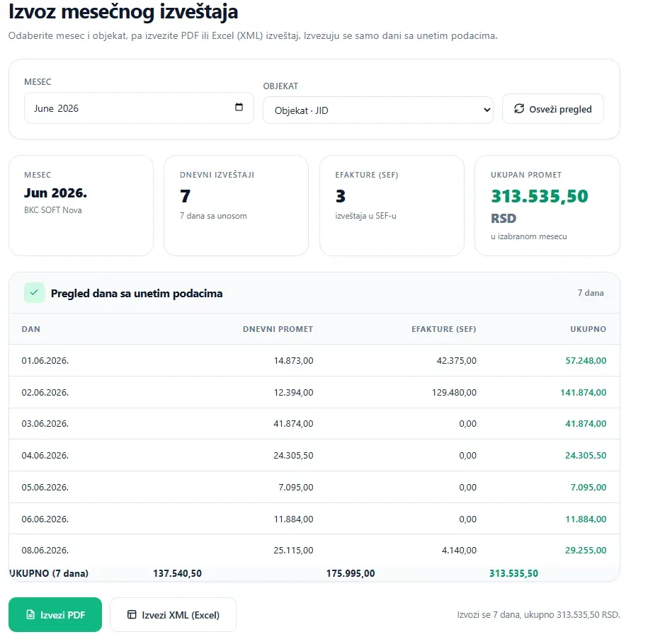Open the Objekat · JID dropdown
Image resolution: width=648 pixels, height=644 pixels.
tap(377, 110)
